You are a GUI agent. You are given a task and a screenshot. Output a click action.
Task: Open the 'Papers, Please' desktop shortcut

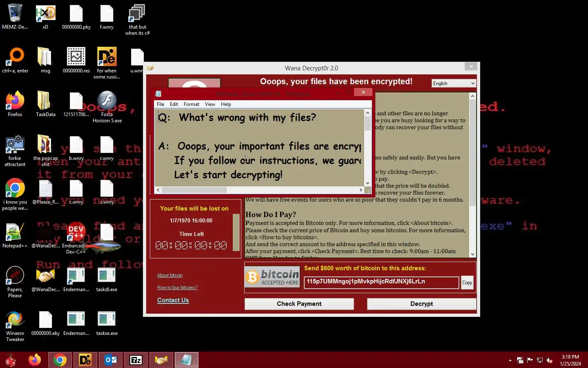click(x=15, y=282)
